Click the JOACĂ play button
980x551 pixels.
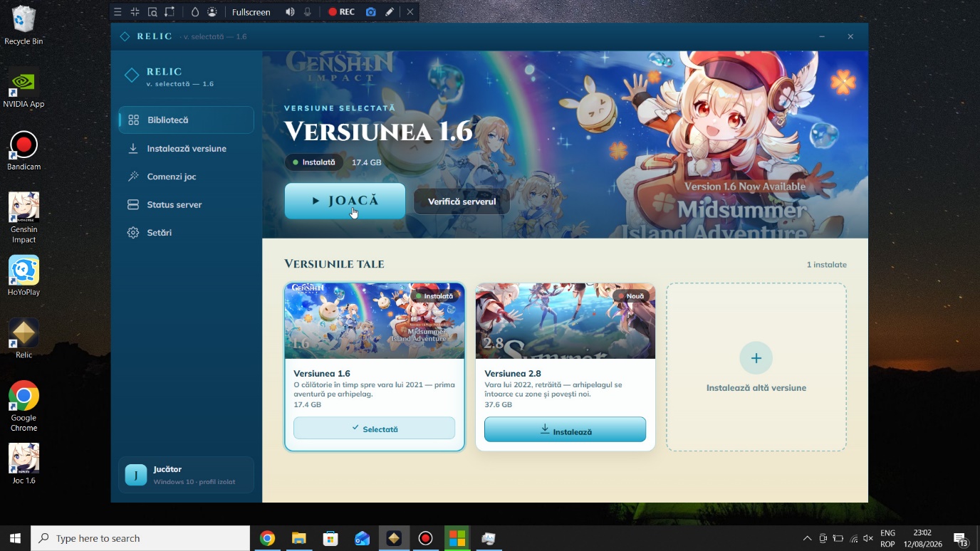click(345, 201)
